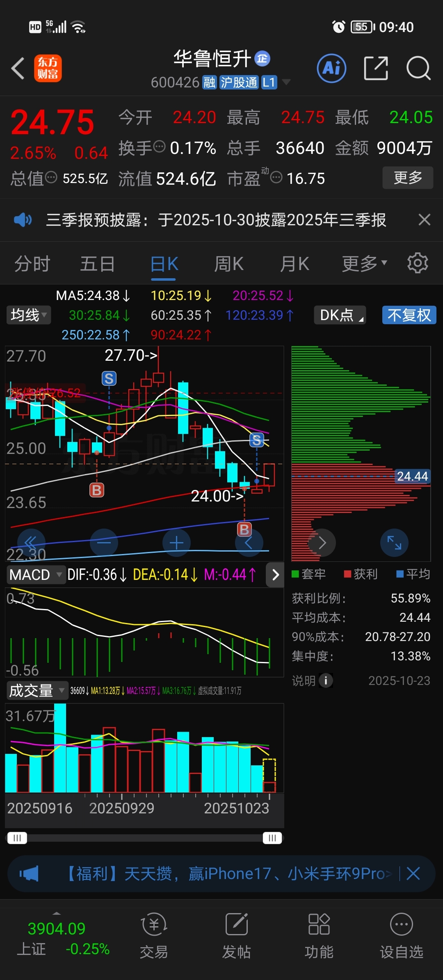443x980 pixels.
Task: Tap the upper S sell marker
Action: point(109,378)
